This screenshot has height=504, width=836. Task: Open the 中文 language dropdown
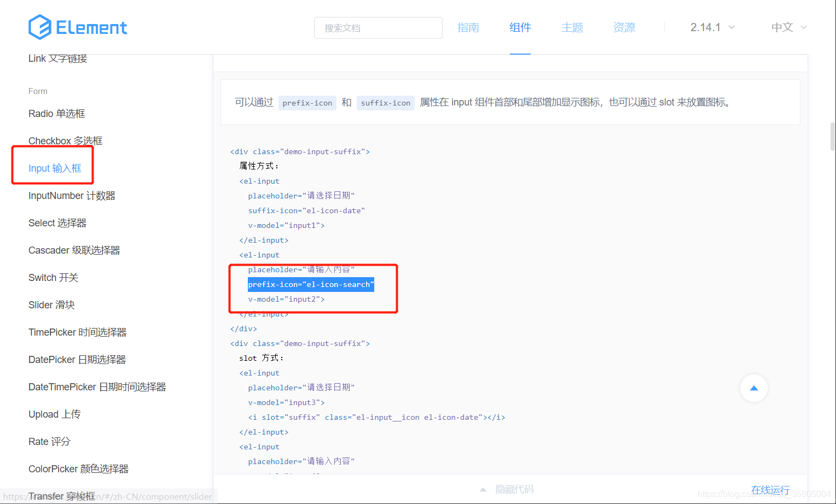(x=789, y=27)
